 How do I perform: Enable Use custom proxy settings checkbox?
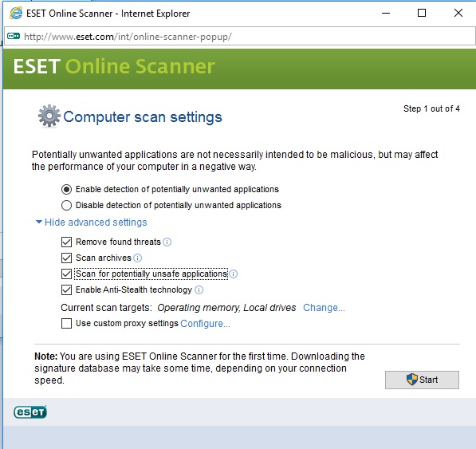click(x=66, y=323)
